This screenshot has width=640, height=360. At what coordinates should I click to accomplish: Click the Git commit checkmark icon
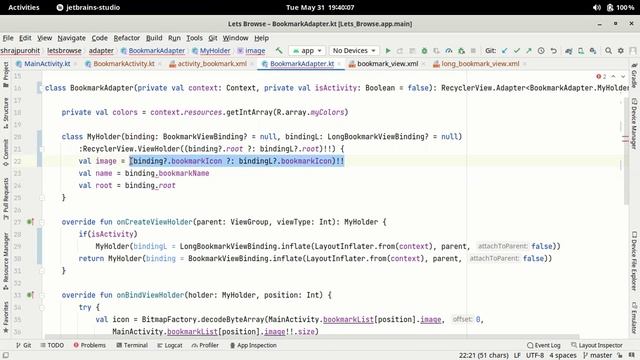click(x=517, y=51)
